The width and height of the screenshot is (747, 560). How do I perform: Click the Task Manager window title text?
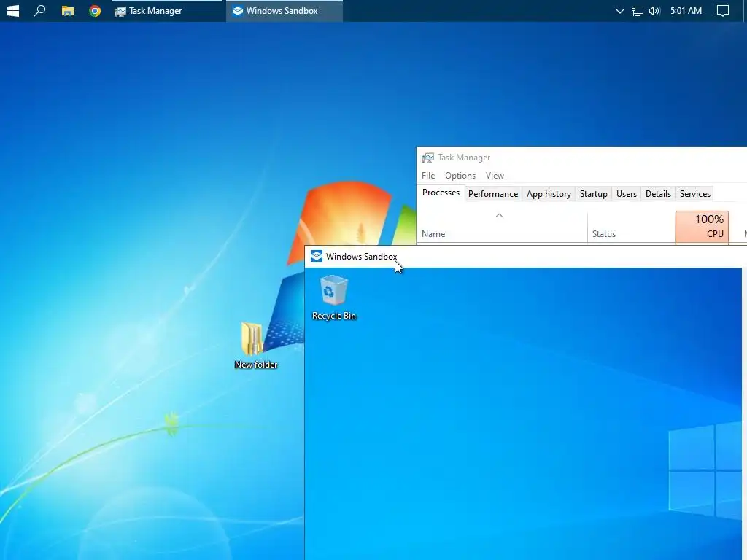463,157
